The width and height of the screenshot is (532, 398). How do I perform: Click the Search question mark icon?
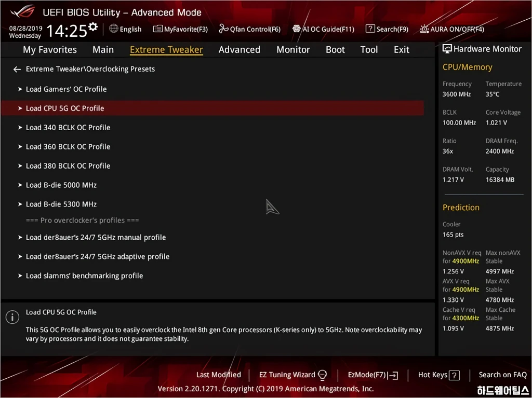point(370,29)
